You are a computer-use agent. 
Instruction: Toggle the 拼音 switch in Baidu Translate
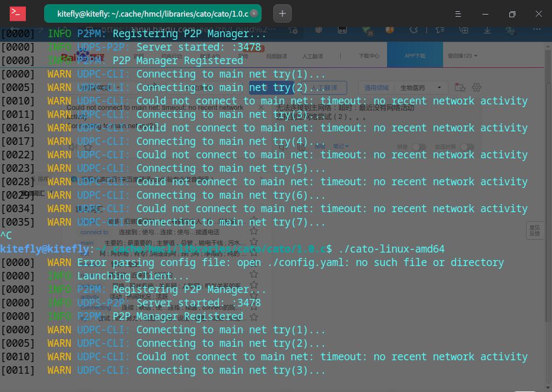pyautogui.click(x=418, y=146)
